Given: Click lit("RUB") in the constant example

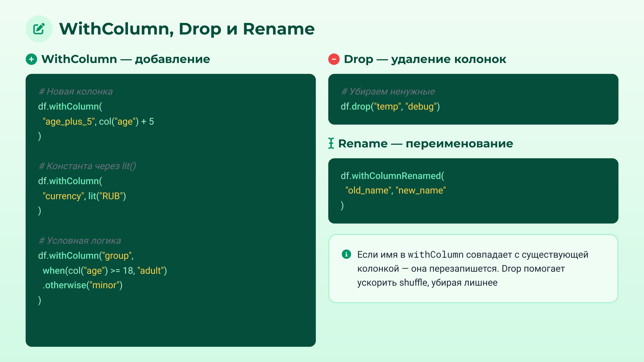Looking at the screenshot, I should pos(108,196).
